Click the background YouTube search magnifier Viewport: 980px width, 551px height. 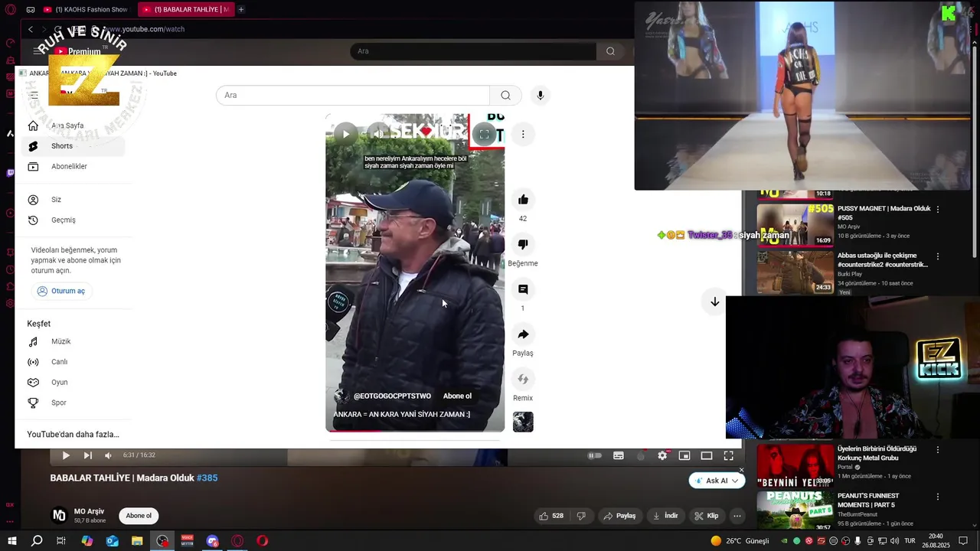click(610, 51)
